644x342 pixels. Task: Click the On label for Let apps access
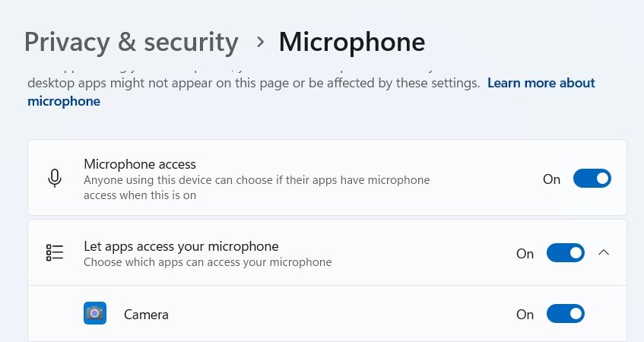525,254
